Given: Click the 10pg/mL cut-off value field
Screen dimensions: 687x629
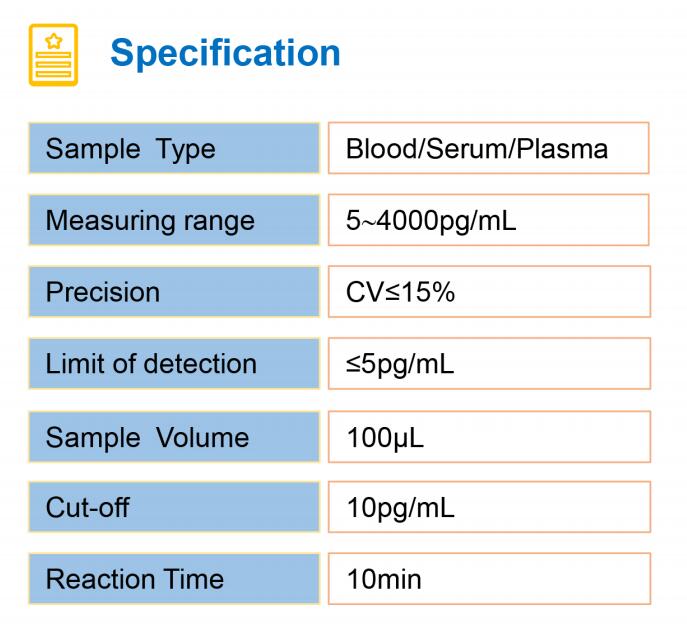Looking at the screenshot, I should 489,507.
